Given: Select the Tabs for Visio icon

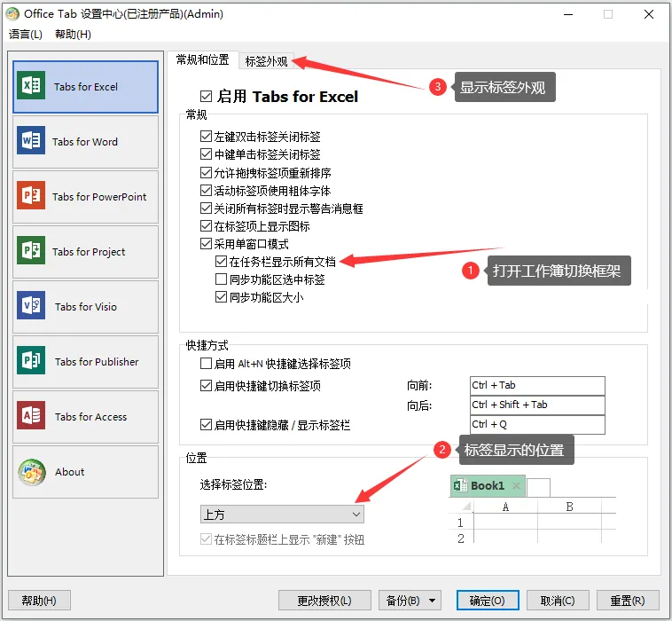Looking at the screenshot, I should 31,305.
